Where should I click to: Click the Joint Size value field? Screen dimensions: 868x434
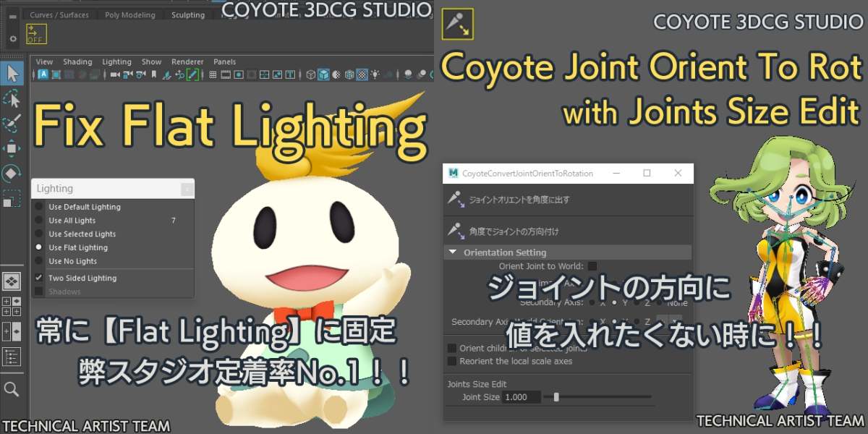[x=522, y=397]
